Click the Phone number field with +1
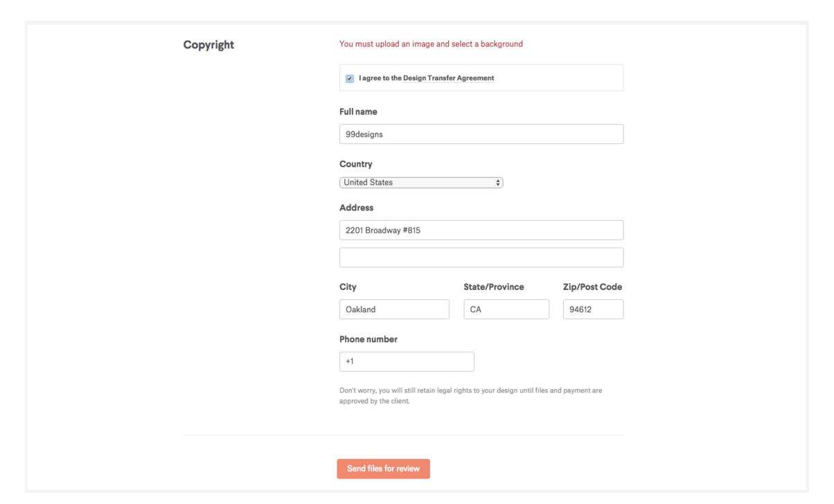 pyautogui.click(x=407, y=361)
